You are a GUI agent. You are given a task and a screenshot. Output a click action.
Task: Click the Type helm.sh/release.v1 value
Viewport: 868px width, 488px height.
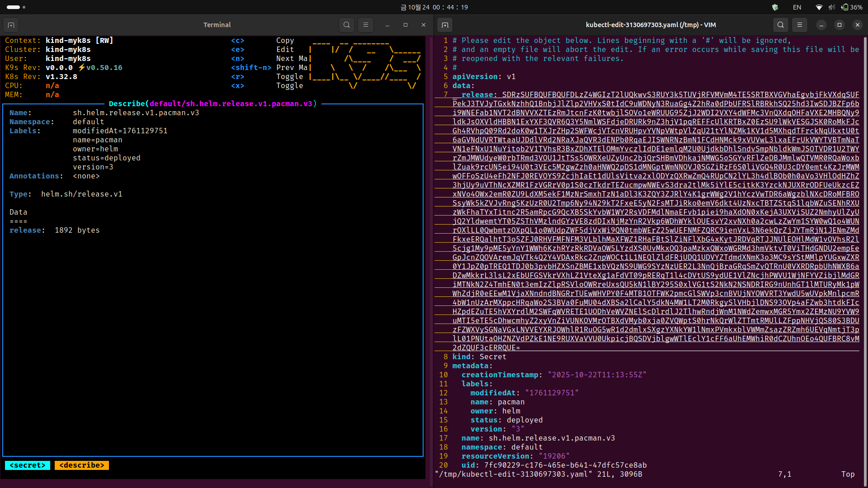coord(82,194)
